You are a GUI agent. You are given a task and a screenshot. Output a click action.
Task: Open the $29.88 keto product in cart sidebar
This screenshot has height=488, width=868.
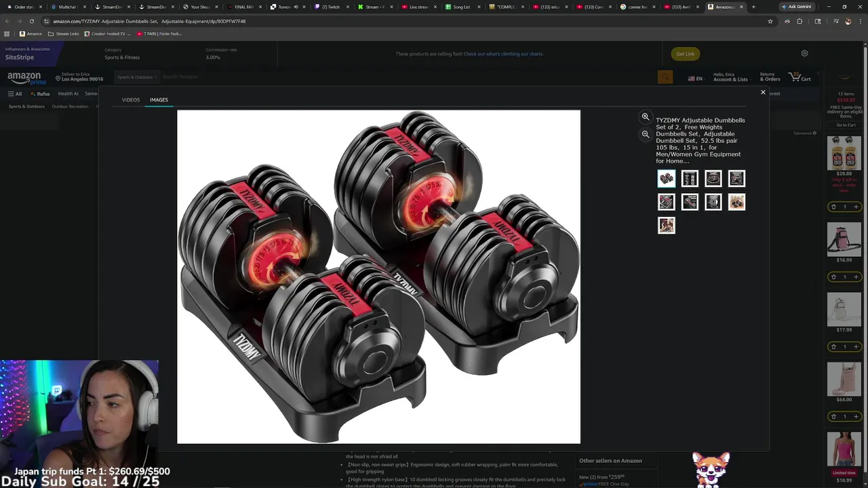tap(844, 152)
